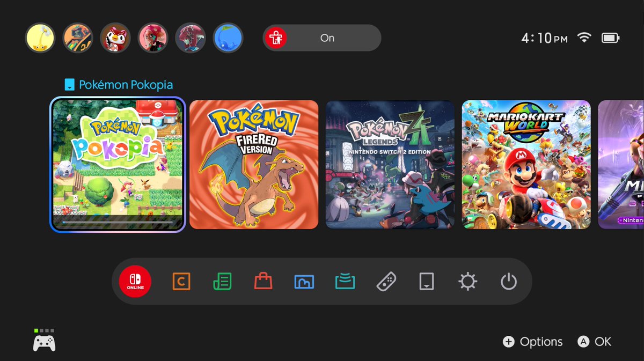This screenshot has height=361, width=644.
Task: Open Virtual Game Cards icon
Action: tap(427, 281)
